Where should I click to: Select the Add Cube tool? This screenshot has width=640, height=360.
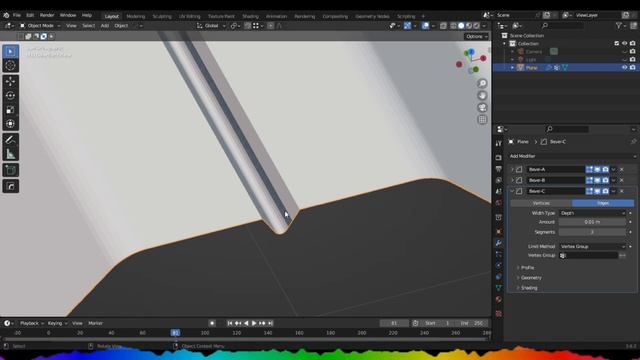pos(11,170)
